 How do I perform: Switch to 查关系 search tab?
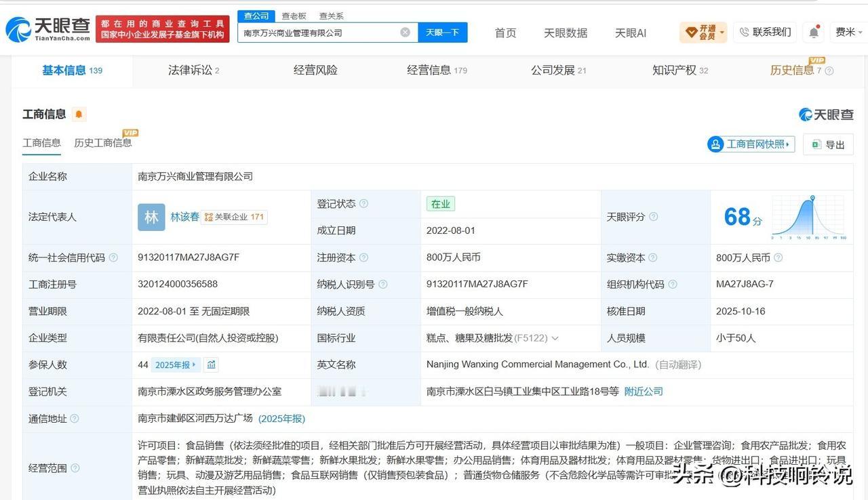click(x=331, y=16)
